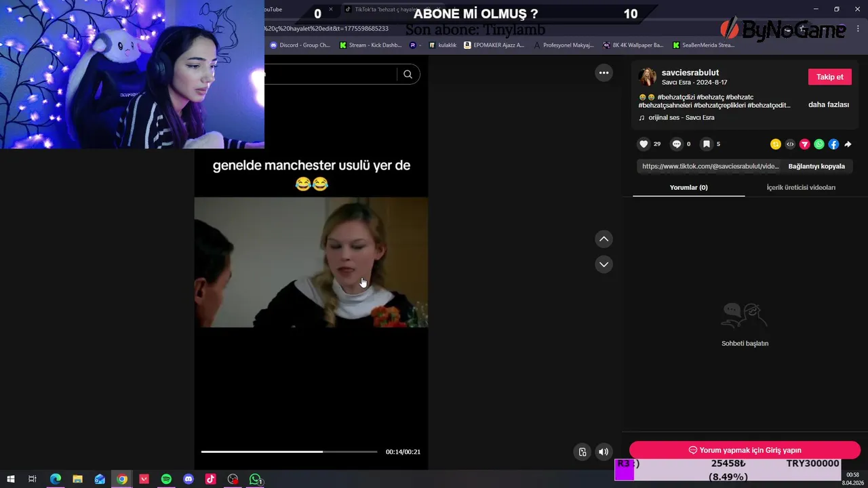Like the video with the heart icon
Image resolution: width=868 pixels, height=488 pixels.
(644, 144)
